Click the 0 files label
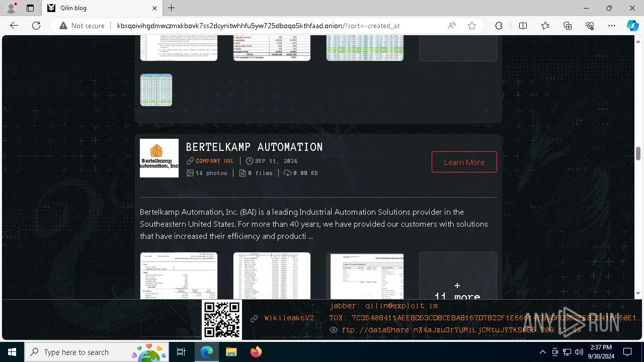 tap(260, 173)
